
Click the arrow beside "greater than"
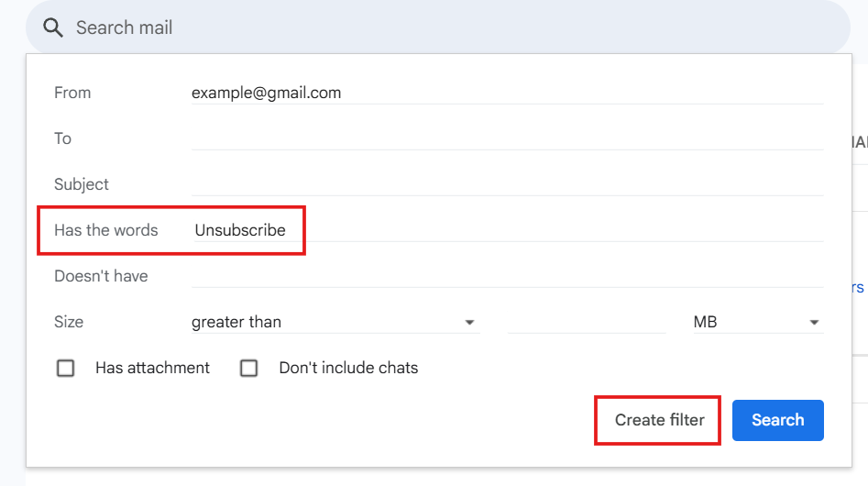pyautogui.click(x=469, y=323)
